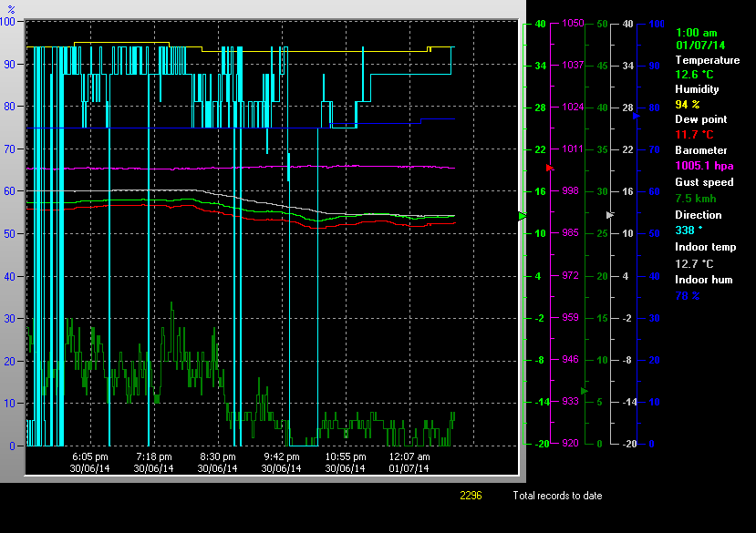Select the Humidity legend label

click(x=697, y=89)
